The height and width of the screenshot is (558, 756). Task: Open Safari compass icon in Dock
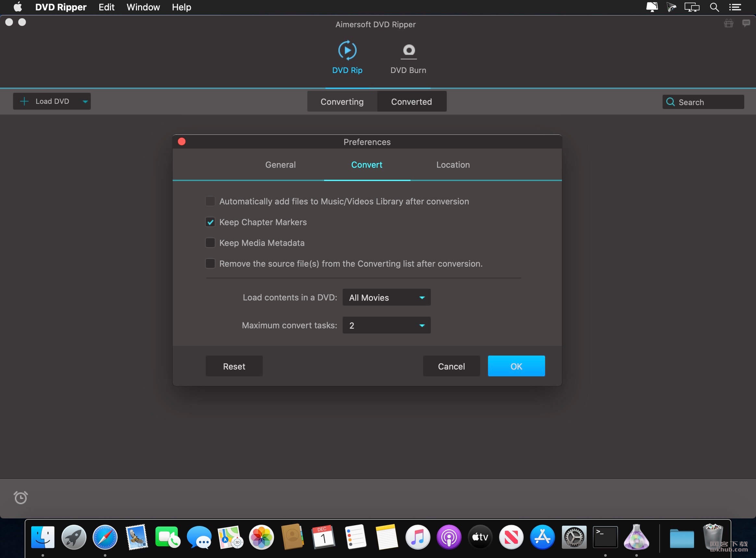point(105,537)
